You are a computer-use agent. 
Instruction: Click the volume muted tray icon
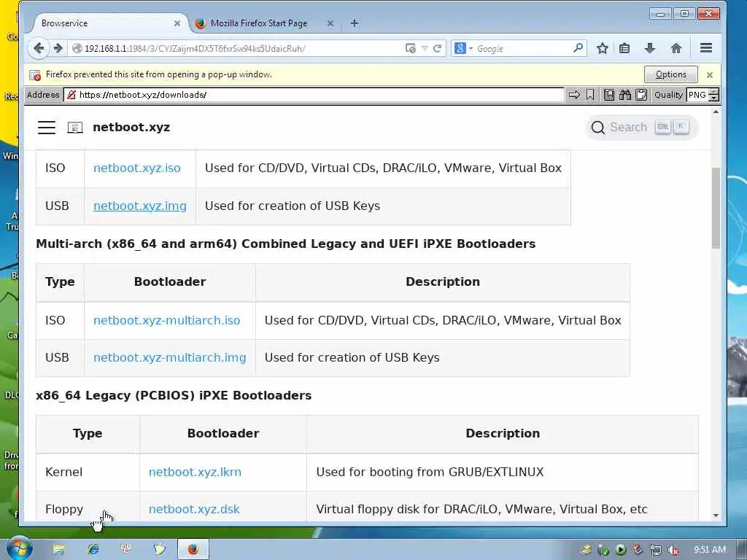pos(673,550)
